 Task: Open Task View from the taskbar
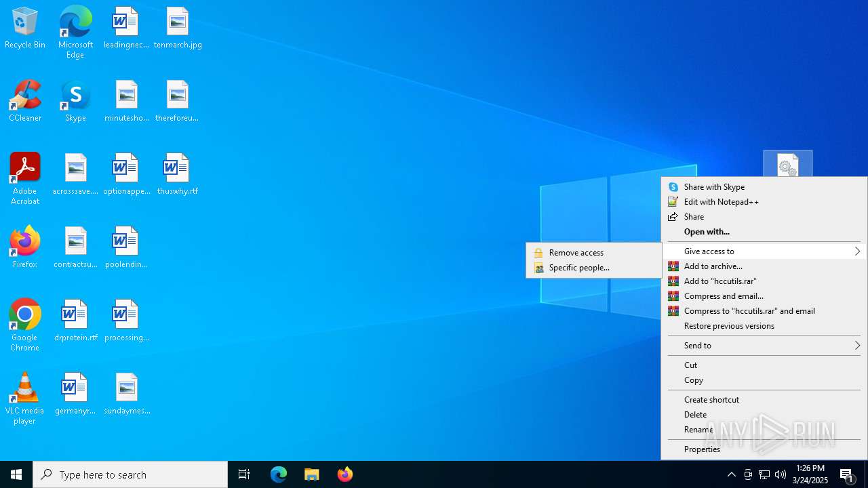244,474
